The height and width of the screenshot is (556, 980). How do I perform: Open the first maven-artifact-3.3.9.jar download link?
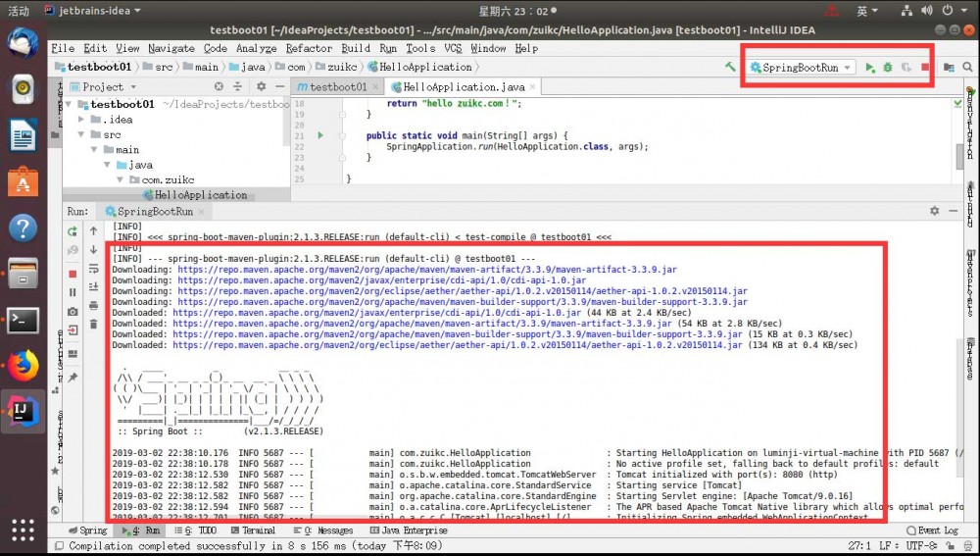(x=426, y=269)
